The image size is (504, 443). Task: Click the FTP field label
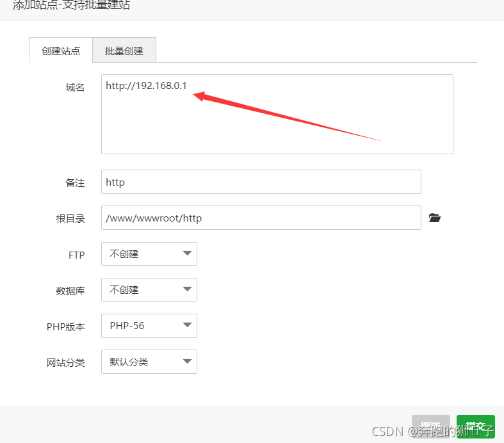[76, 255]
